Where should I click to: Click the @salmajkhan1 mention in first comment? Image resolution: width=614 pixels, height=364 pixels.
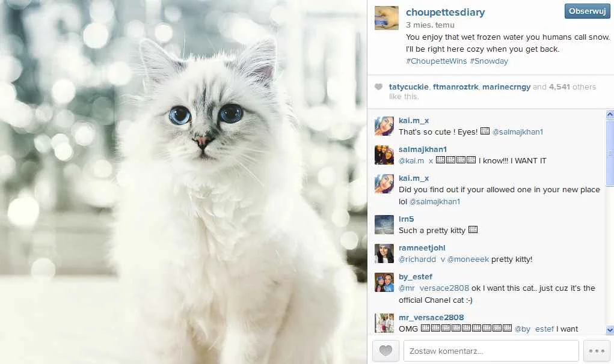(x=517, y=132)
